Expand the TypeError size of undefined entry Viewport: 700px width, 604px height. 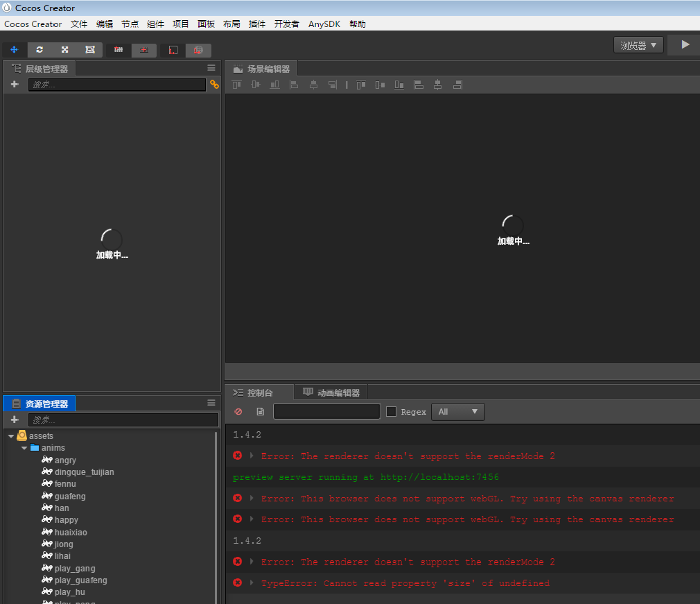click(252, 583)
